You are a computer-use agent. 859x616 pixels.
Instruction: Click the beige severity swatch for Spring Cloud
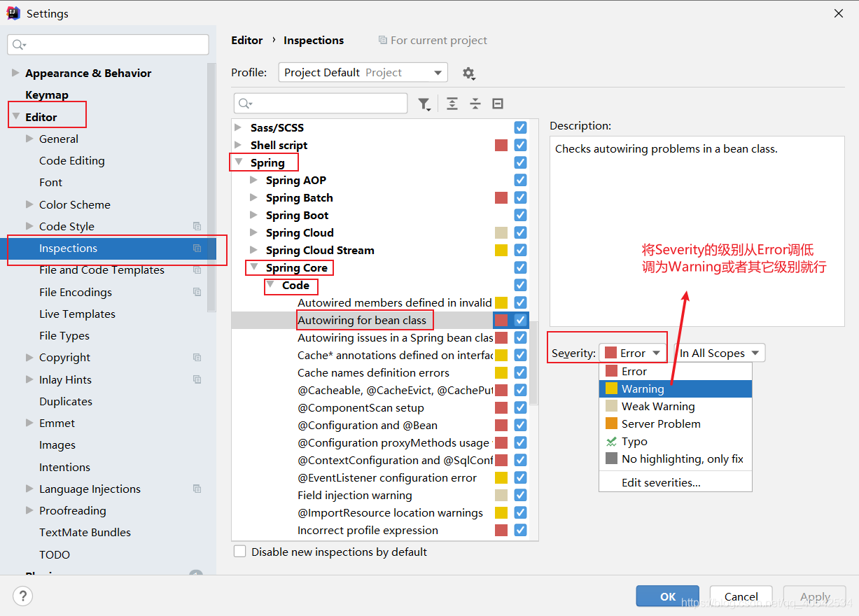click(x=501, y=232)
